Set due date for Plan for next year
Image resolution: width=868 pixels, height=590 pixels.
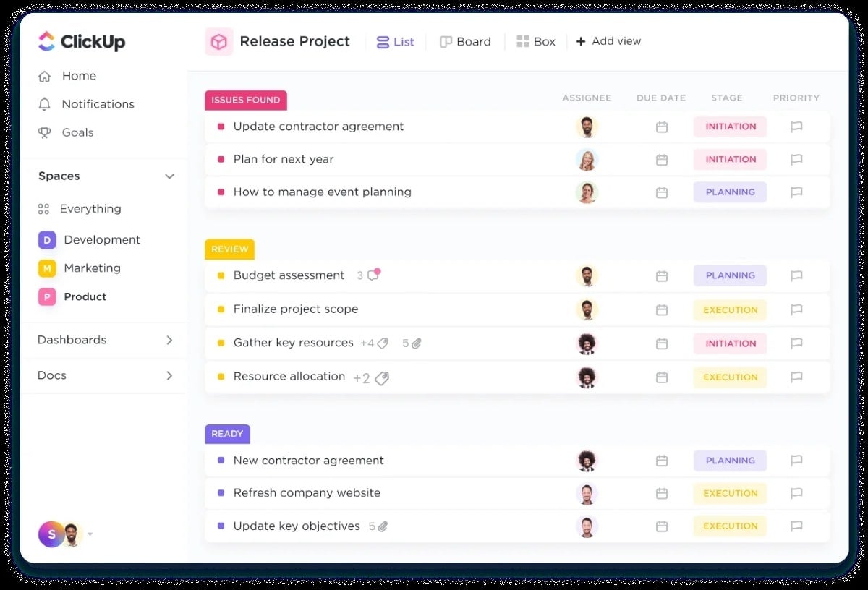pos(661,160)
